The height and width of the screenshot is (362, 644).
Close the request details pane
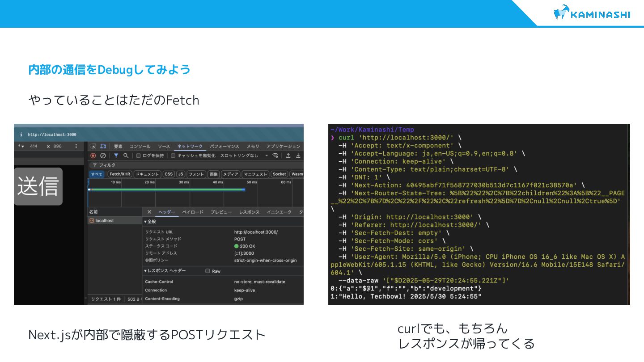click(x=149, y=212)
